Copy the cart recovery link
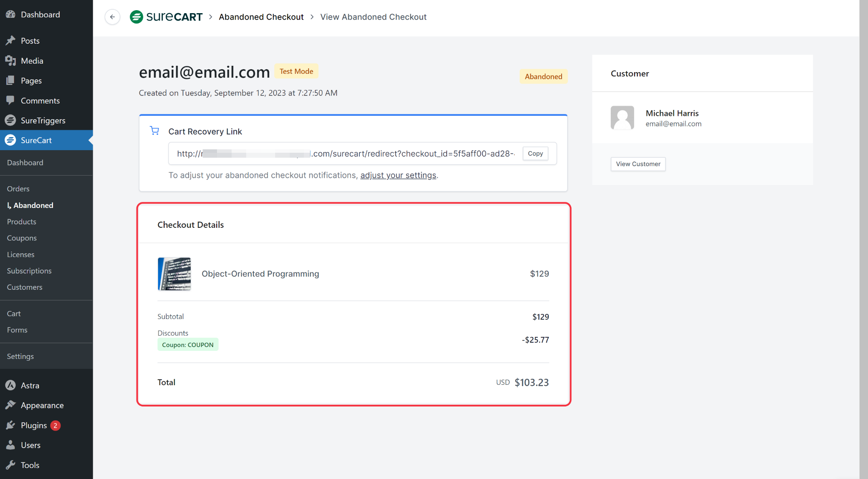The image size is (868, 479). (535, 154)
